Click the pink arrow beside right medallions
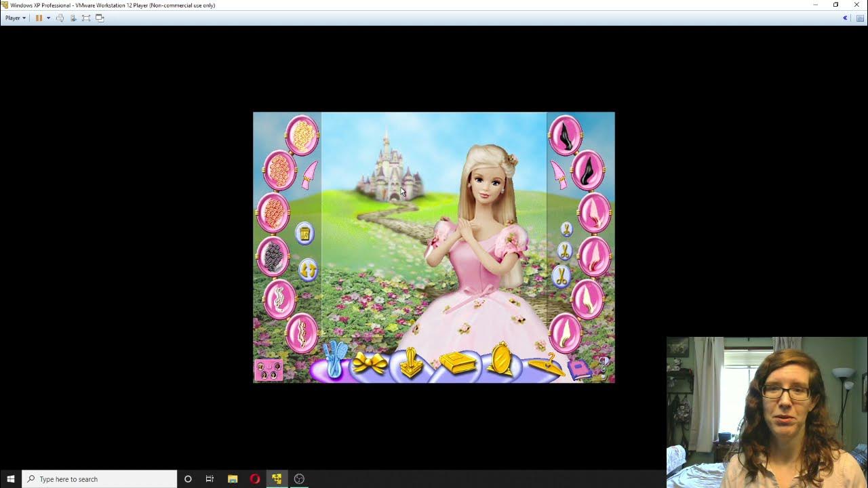The image size is (868, 488). [558, 175]
